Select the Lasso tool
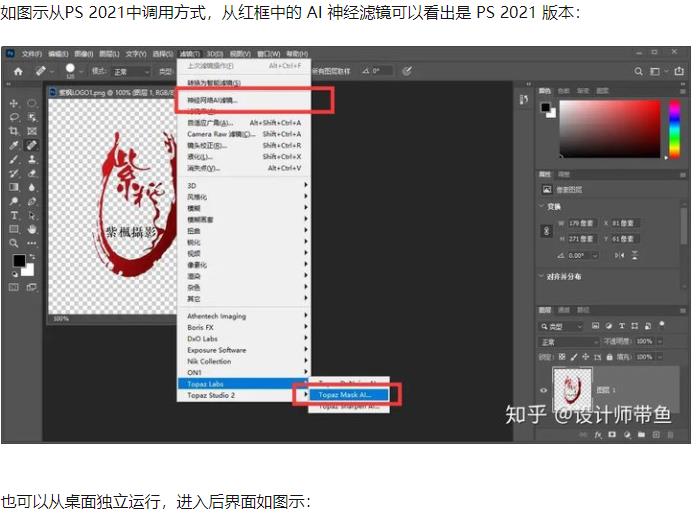Image resolution: width=699 pixels, height=515 pixels. (x=14, y=117)
